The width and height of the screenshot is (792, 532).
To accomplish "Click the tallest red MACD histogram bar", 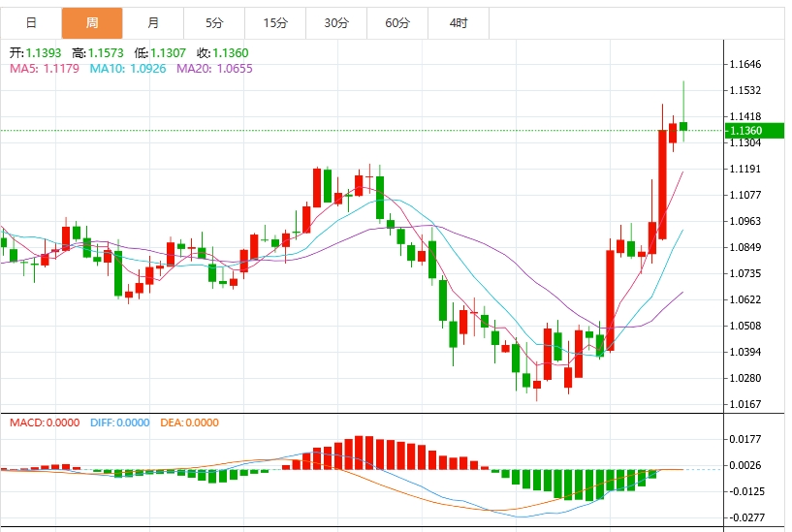I will (x=360, y=453).
